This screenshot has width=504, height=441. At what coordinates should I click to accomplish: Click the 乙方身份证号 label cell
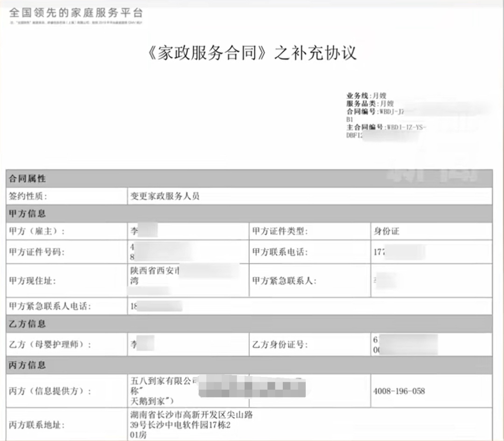(x=310, y=344)
